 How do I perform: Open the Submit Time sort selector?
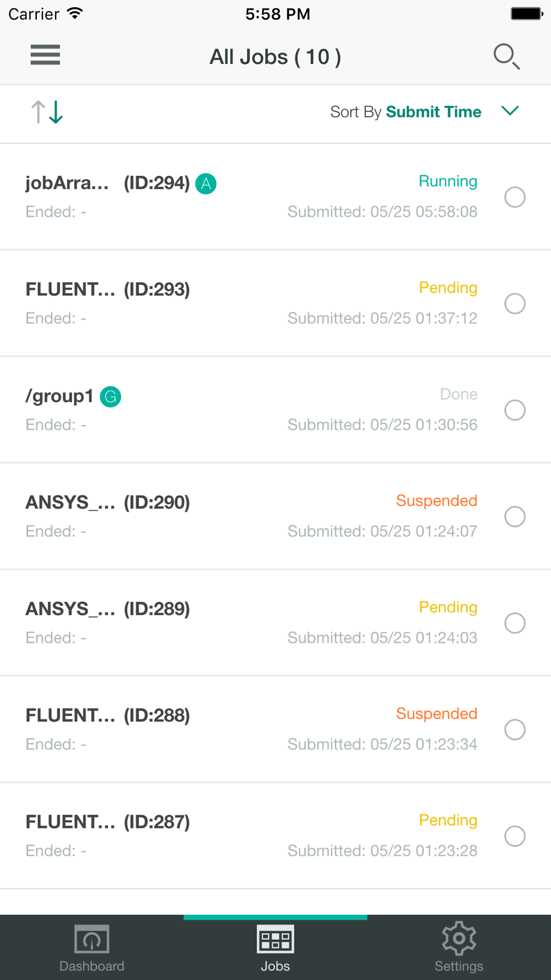click(434, 112)
